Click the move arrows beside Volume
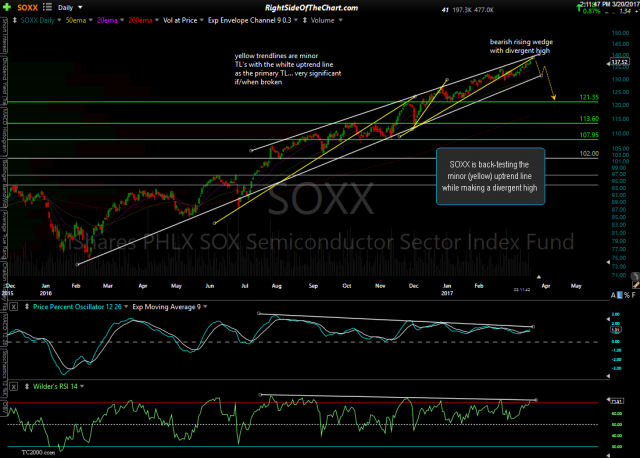The width and height of the screenshot is (640, 458). pos(304,20)
